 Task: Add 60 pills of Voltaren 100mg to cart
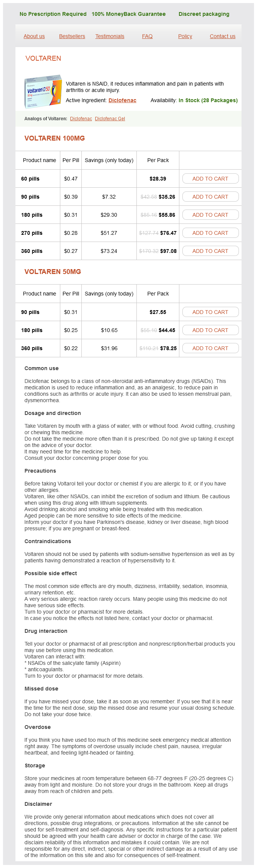click(210, 179)
